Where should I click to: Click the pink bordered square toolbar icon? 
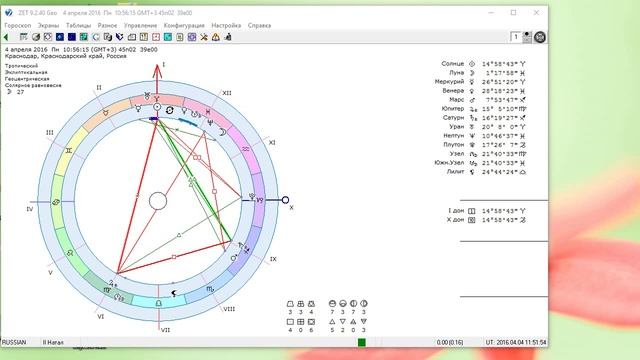pos(156,37)
